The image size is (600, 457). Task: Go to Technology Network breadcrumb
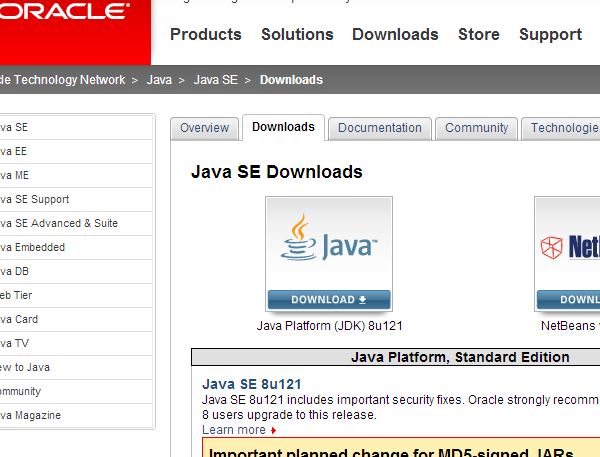click(63, 80)
